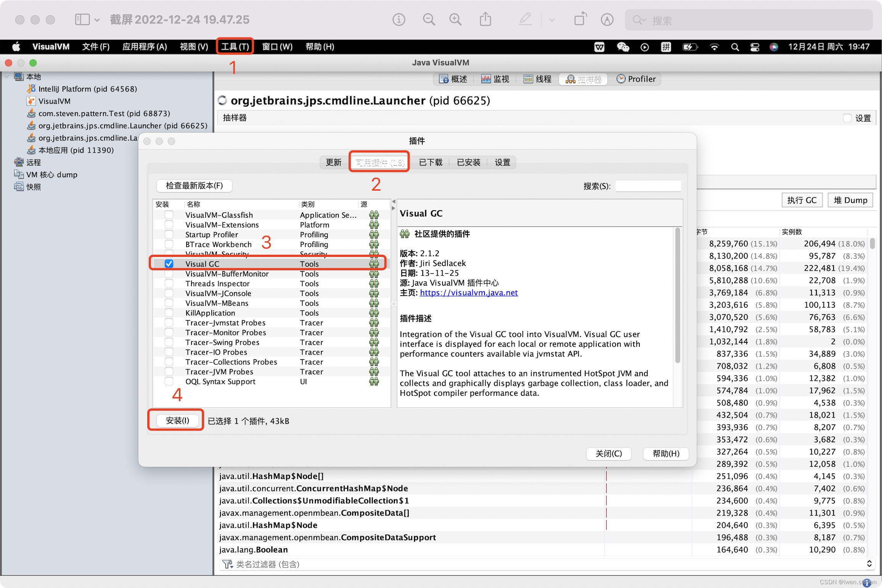This screenshot has height=588, width=882.
Task: Open the 类名过滤器 filter stepper
Action: pyautogui.click(x=869, y=564)
